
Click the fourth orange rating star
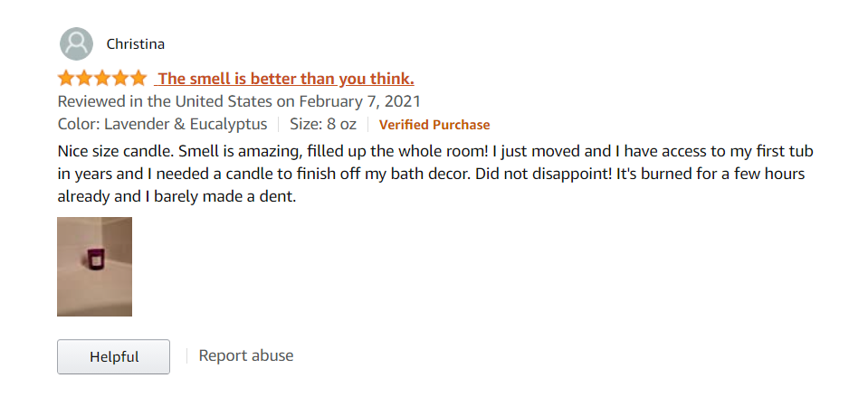tap(119, 79)
